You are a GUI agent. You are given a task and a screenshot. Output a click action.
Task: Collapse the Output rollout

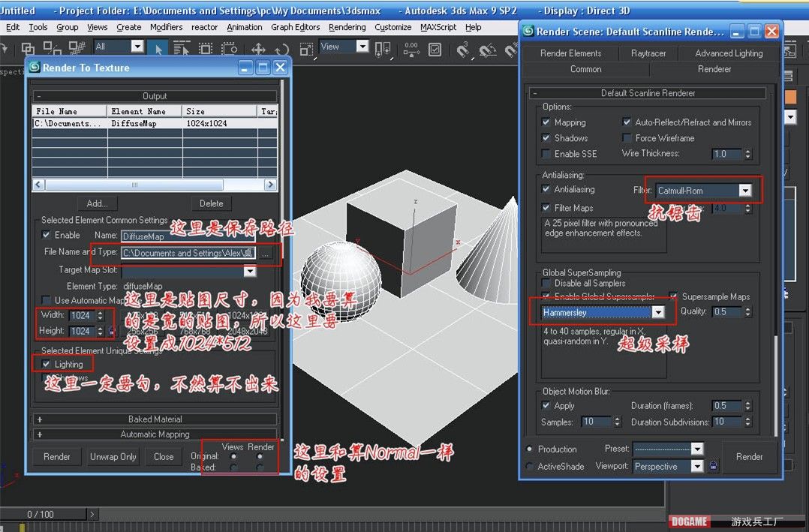155,96
